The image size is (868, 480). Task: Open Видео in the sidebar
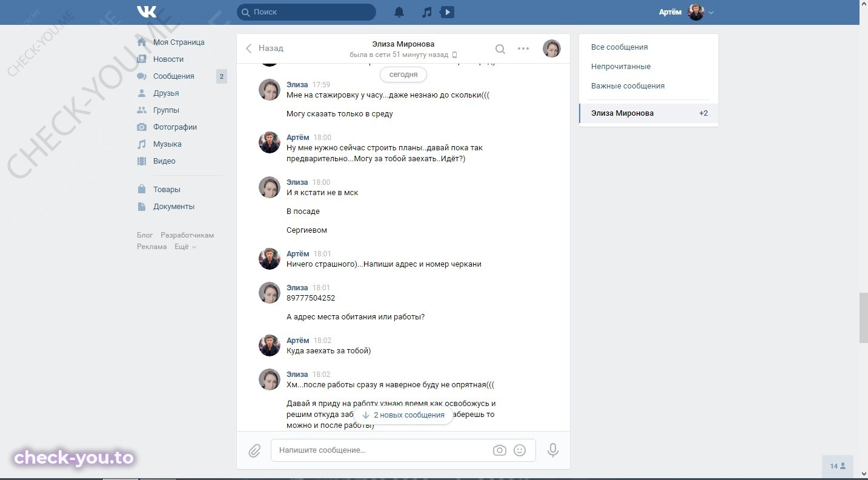pyautogui.click(x=164, y=161)
